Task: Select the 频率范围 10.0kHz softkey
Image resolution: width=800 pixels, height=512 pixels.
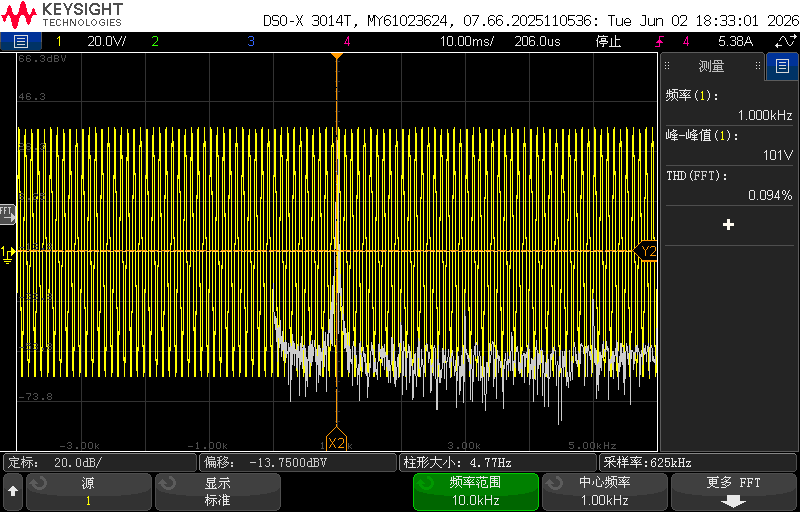Action: [476, 492]
